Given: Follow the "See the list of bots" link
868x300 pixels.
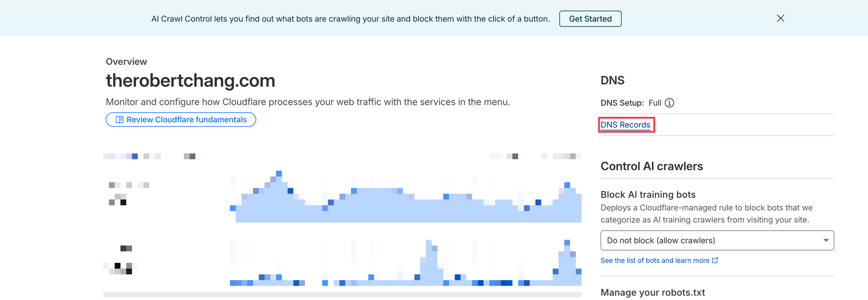Looking at the screenshot, I should 654,260.
